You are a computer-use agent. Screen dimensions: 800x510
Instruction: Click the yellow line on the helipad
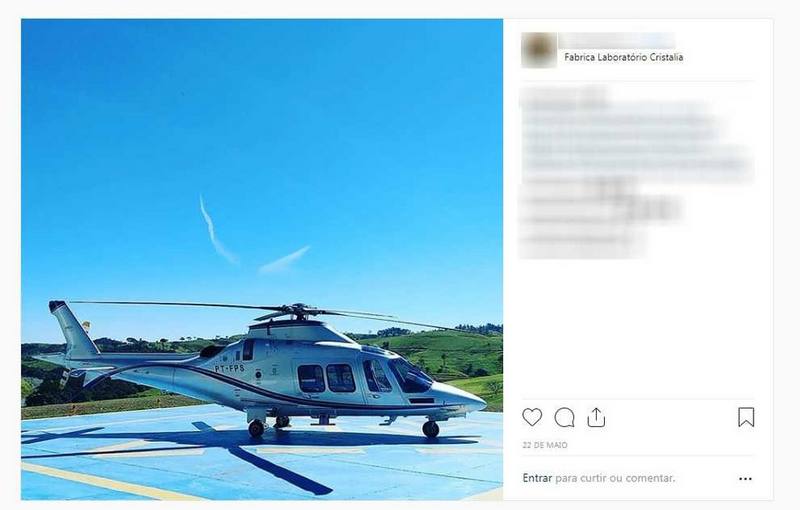pos(107,481)
